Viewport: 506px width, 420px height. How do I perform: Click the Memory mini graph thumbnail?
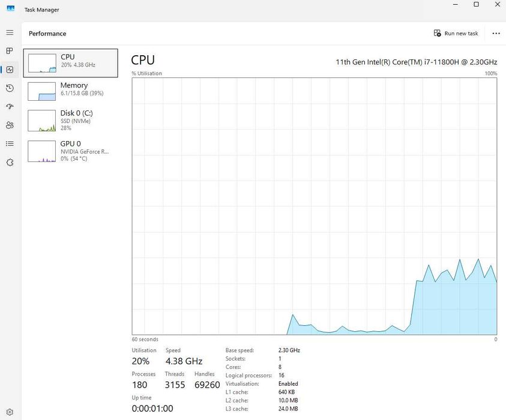(x=41, y=91)
